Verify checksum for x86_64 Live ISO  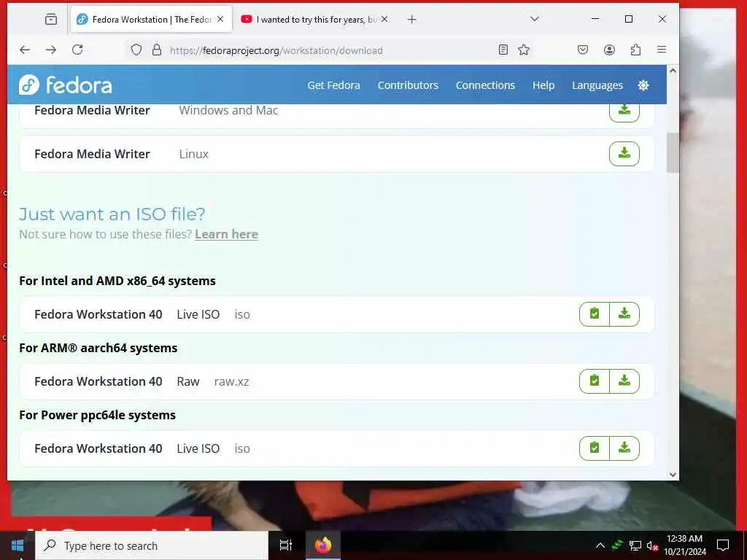[x=594, y=314]
